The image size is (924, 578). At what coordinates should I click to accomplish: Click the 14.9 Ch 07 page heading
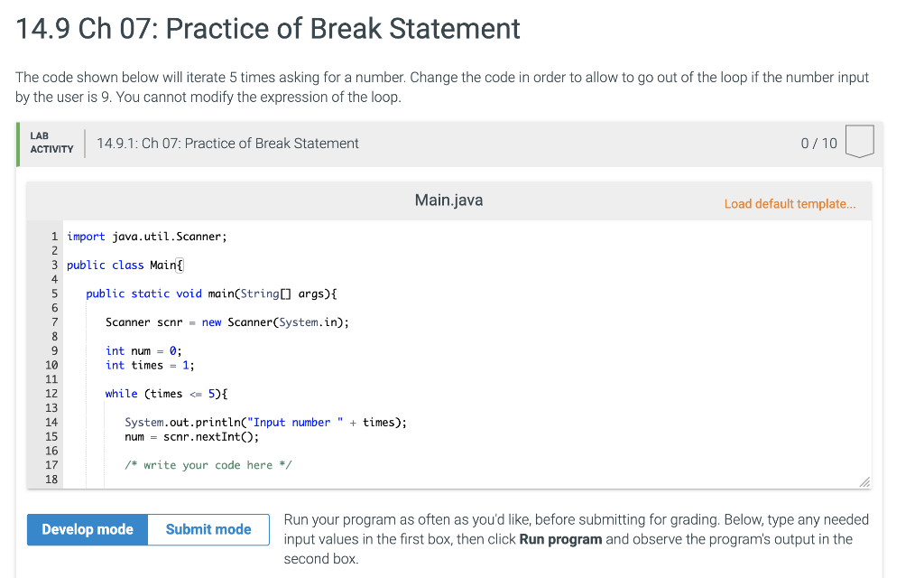pos(268,29)
